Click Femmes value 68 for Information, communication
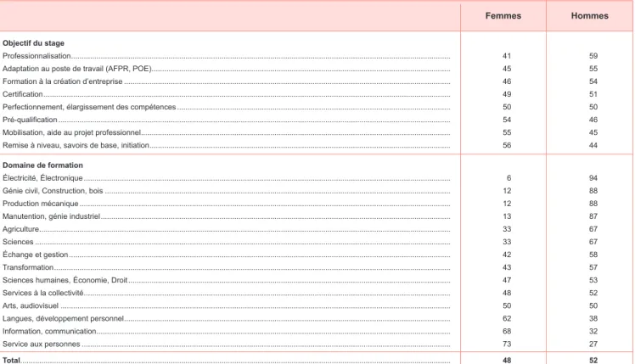The image size is (635, 364). tap(507, 331)
